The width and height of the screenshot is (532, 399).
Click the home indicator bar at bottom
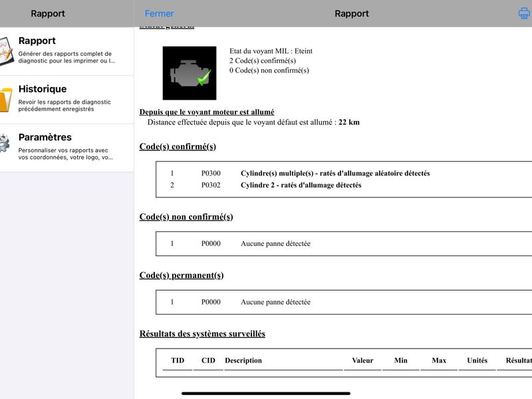[x=266, y=394]
